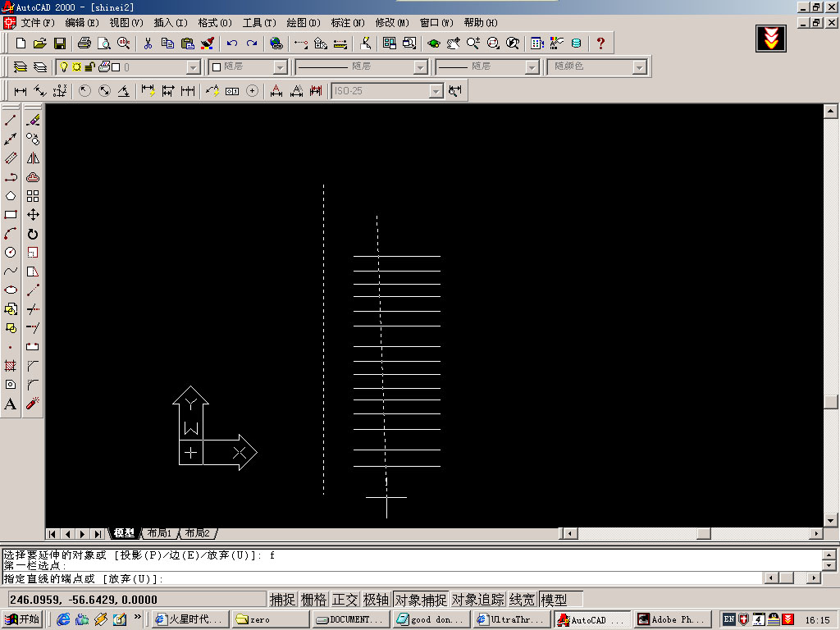The height and width of the screenshot is (630, 840).
Task: Toggle 捕捉 snap mode in status bar
Action: [282, 600]
